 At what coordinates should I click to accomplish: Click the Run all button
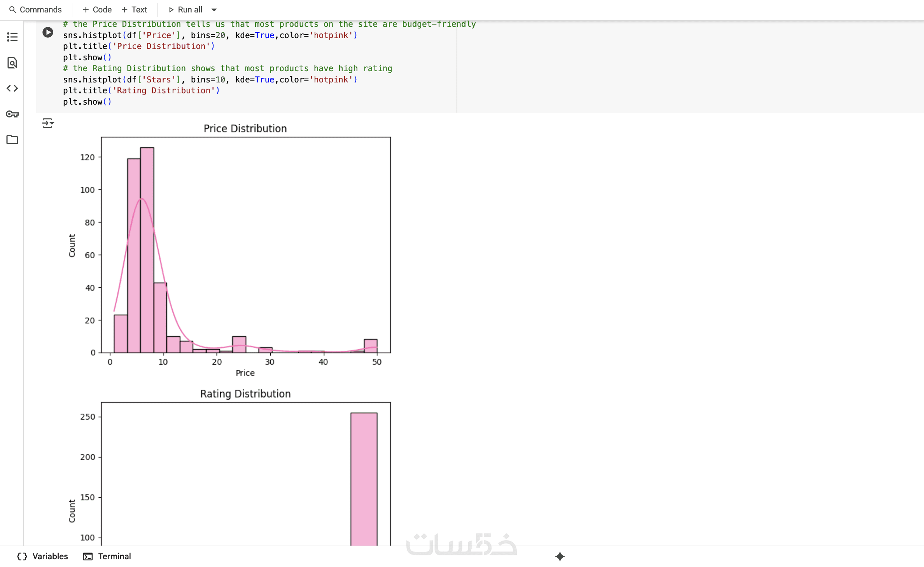tap(186, 10)
